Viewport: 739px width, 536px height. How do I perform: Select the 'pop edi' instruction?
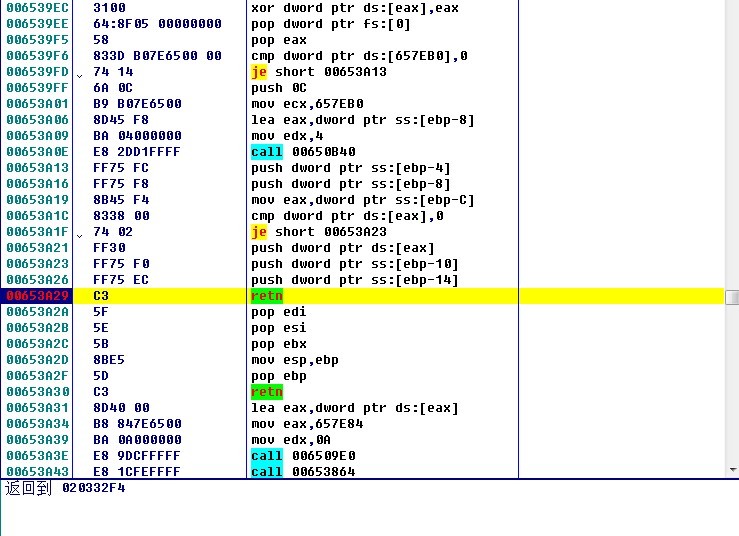click(x=279, y=312)
